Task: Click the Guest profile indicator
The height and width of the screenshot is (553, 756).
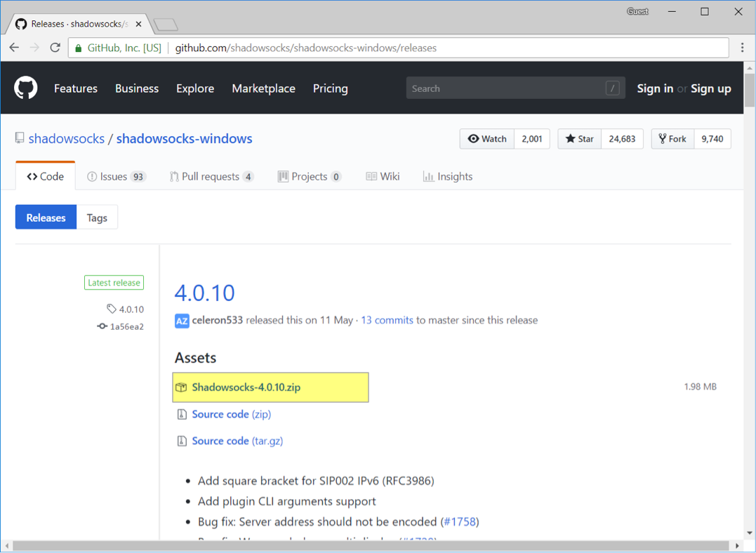Action: (637, 11)
